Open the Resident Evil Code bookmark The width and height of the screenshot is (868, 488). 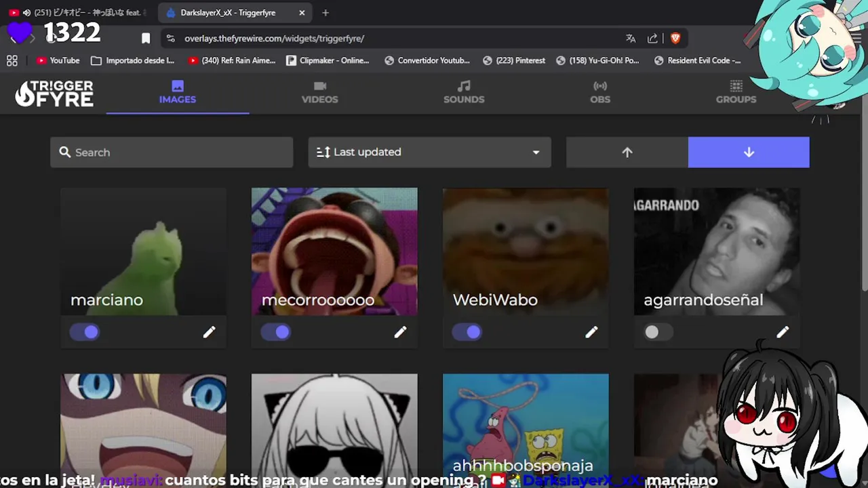697,60
